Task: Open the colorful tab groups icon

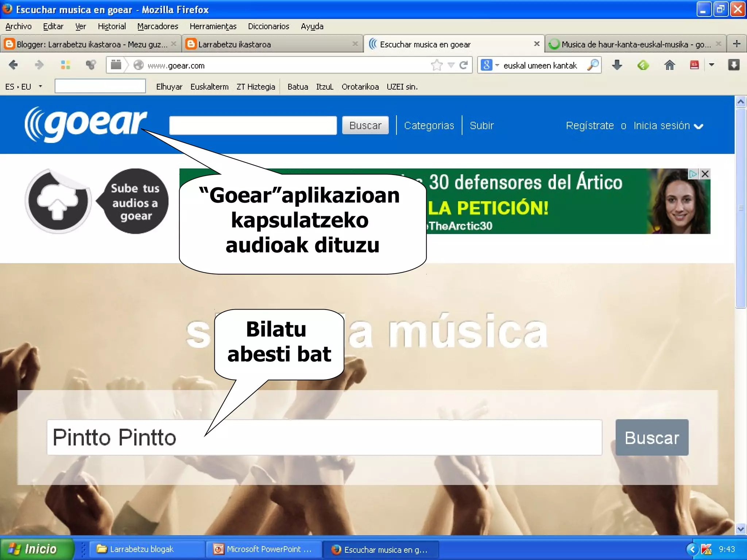Action: click(x=66, y=65)
